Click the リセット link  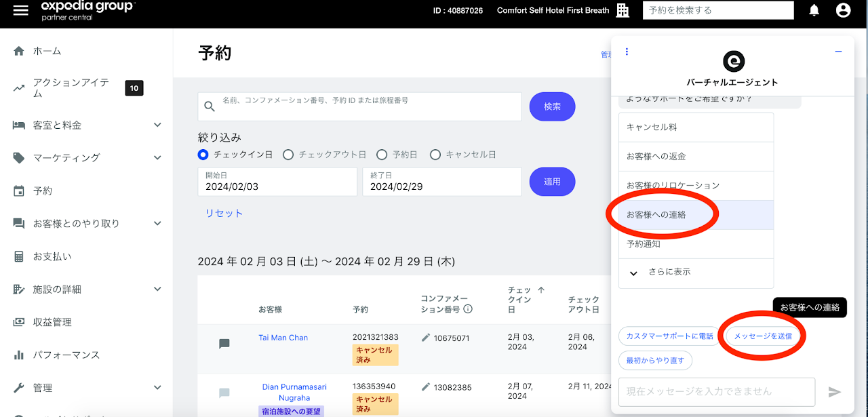[224, 213]
